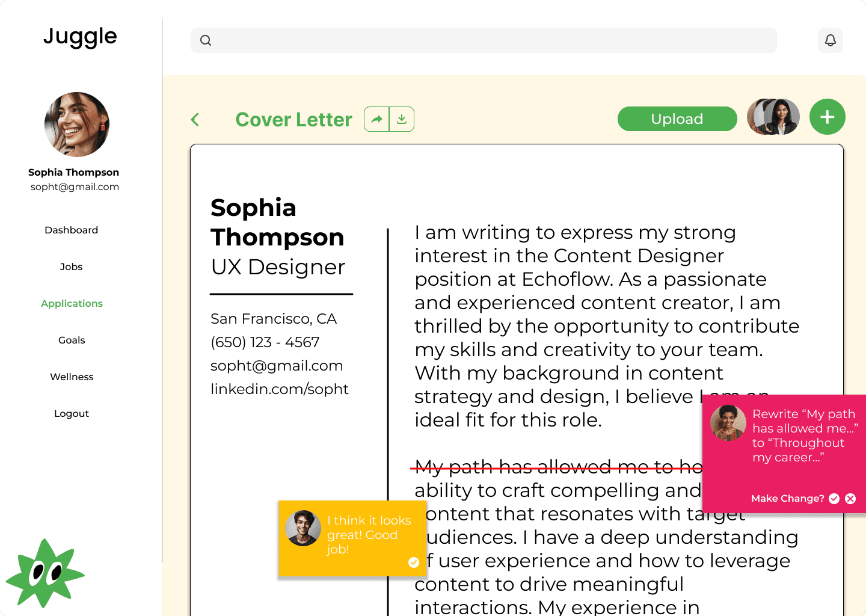Viewport: 866px width, 616px height.
Task: Click the yellow comment author's avatar
Action: click(303, 528)
